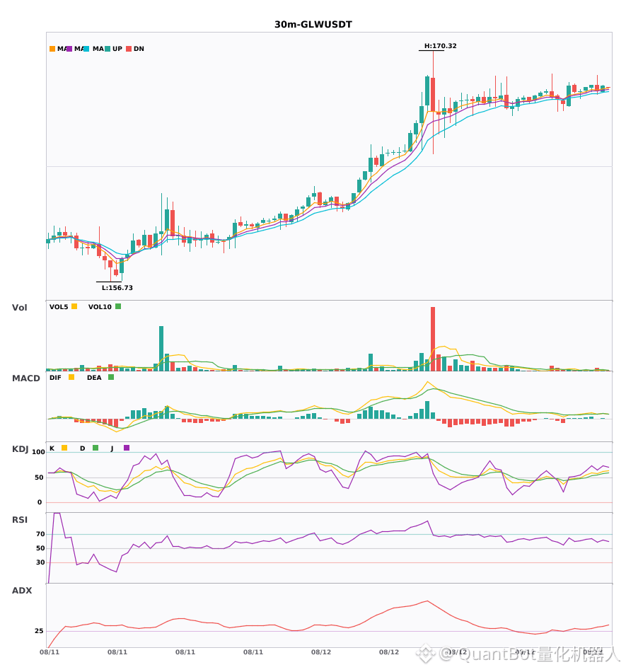
Task: Click the RSI axis value 70
Action: coord(41,534)
